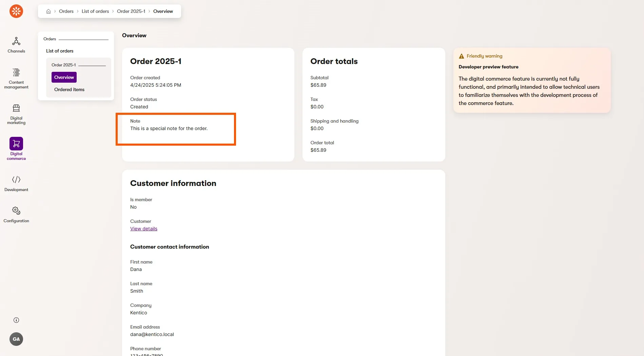
Task: Click the information circle icon
Action: pyautogui.click(x=16, y=320)
